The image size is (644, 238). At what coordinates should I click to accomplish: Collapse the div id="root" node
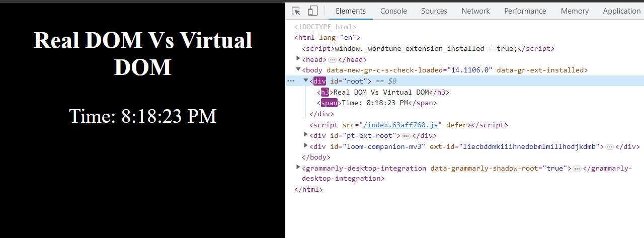pyautogui.click(x=306, y=81)
